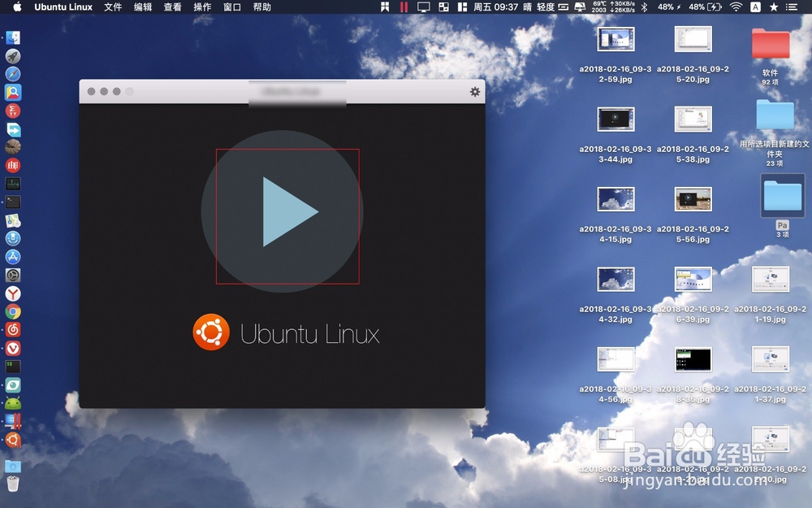Viewport: 812px width, 508px height.
Task: Select file a2018-02-16_09-32-59.jpg on desktop
Action: 615,39
